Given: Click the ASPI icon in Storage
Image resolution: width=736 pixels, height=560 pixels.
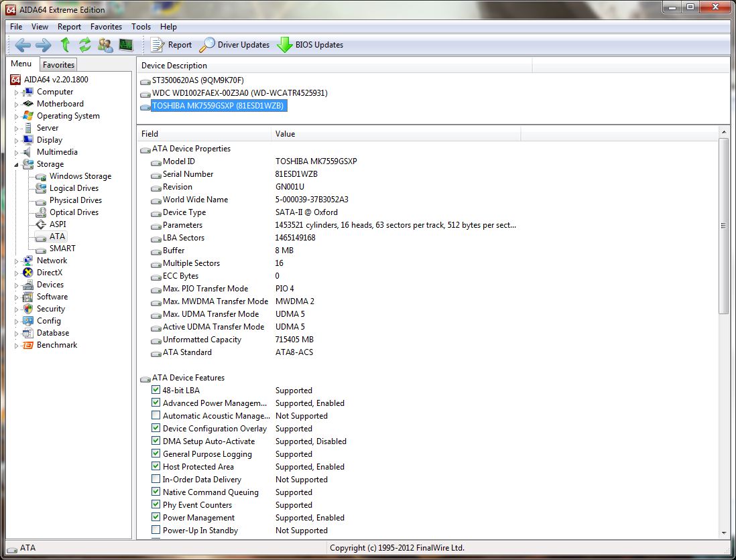Looking at the screenshot, I should [42, 224].
